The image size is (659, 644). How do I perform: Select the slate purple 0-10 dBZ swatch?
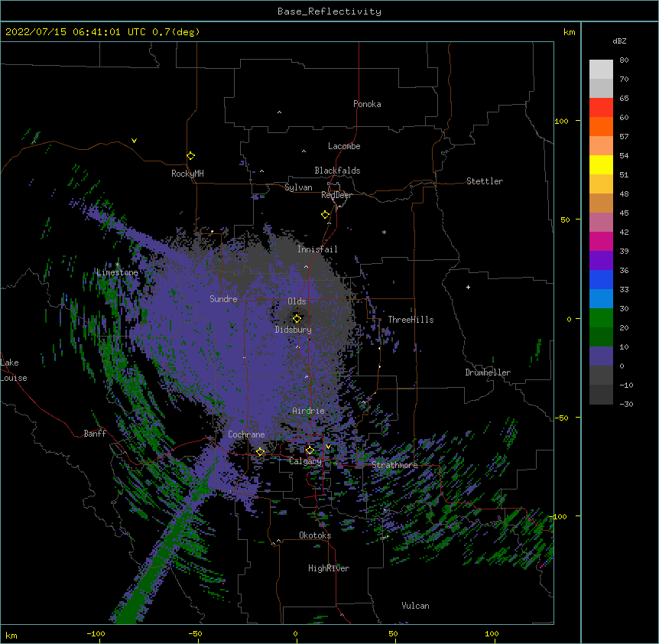click(x=601, y=356)
